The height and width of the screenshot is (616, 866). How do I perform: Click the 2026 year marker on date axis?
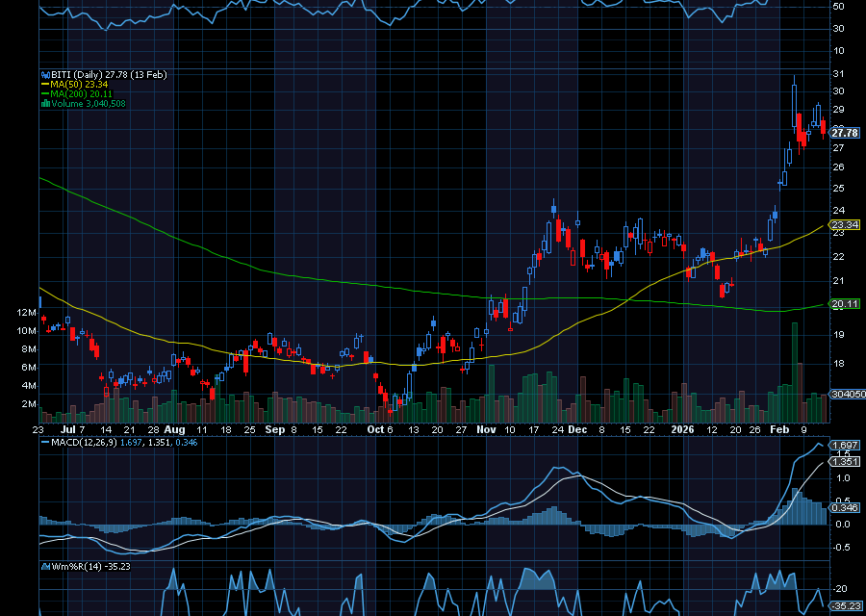point(685,430)
